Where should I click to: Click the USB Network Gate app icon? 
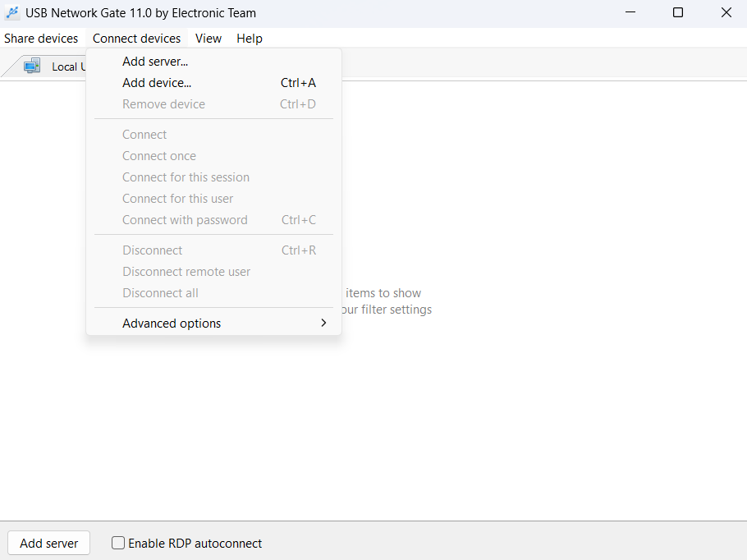click(12, 13)
